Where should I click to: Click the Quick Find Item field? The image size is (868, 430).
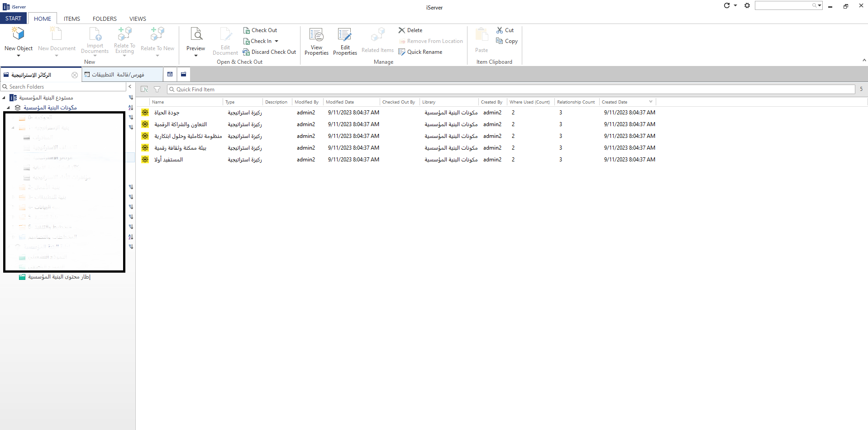tap(511, 90)
